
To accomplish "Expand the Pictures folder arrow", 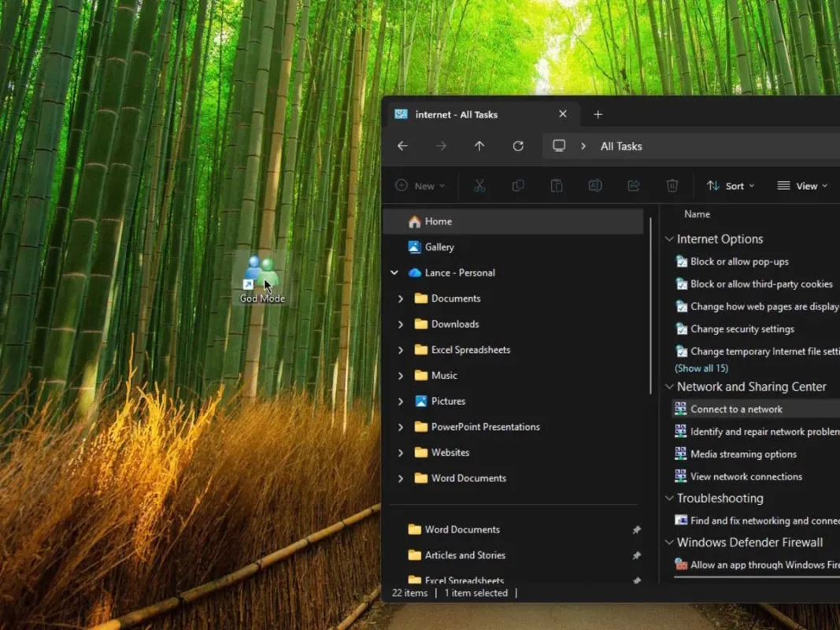I will coord(401,402).
